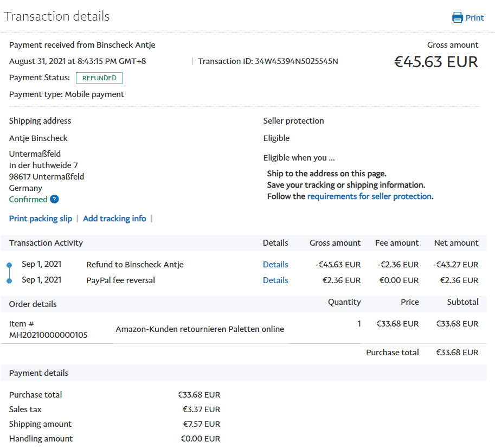Click the Payment details section header
This screenshot has width=495, height=448.
click(38, 373)
